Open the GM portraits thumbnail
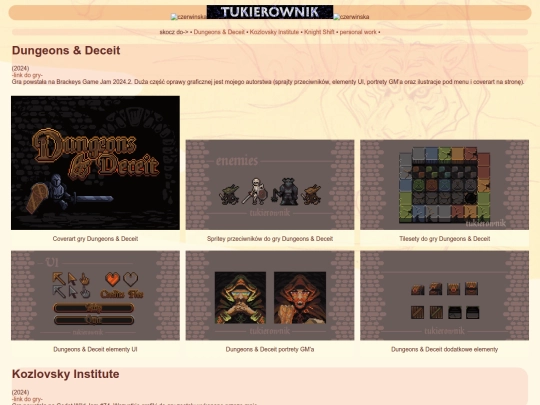540x405 pixels. coord(270,295)
